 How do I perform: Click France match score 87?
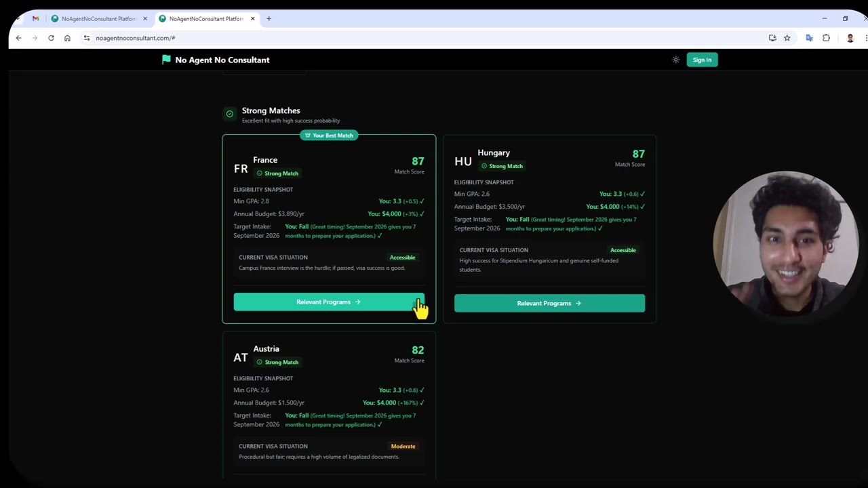[418, 161]
